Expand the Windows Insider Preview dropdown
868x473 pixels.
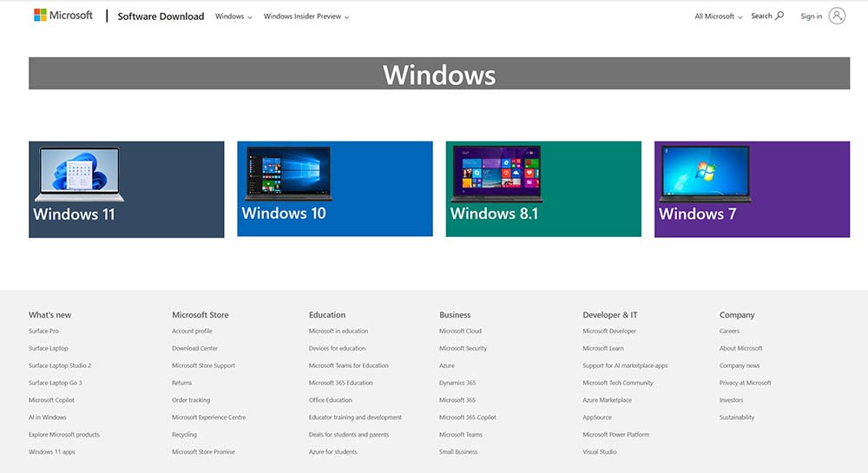coord(306,16)
